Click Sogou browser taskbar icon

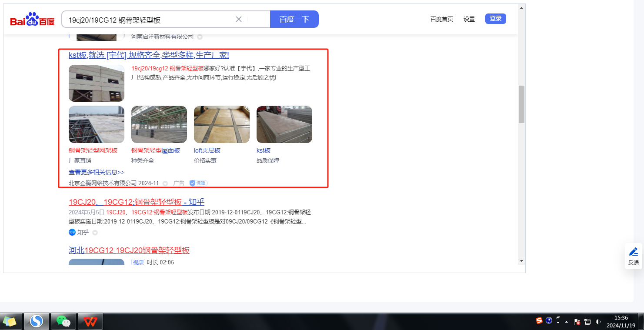coord(37,321)
